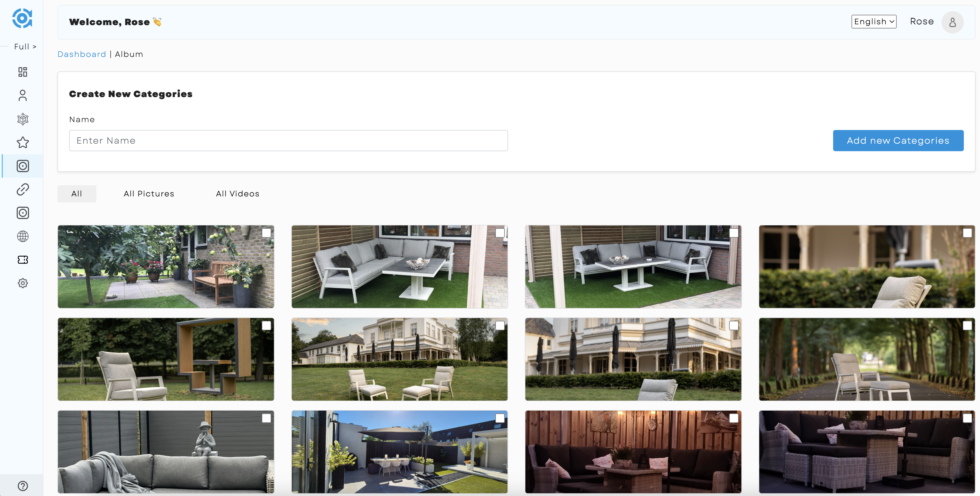Viewport: 980px width, 496px height.
Task: Switch to All Pictures tab
Action: pyautogui.click(x=149, y=194)
